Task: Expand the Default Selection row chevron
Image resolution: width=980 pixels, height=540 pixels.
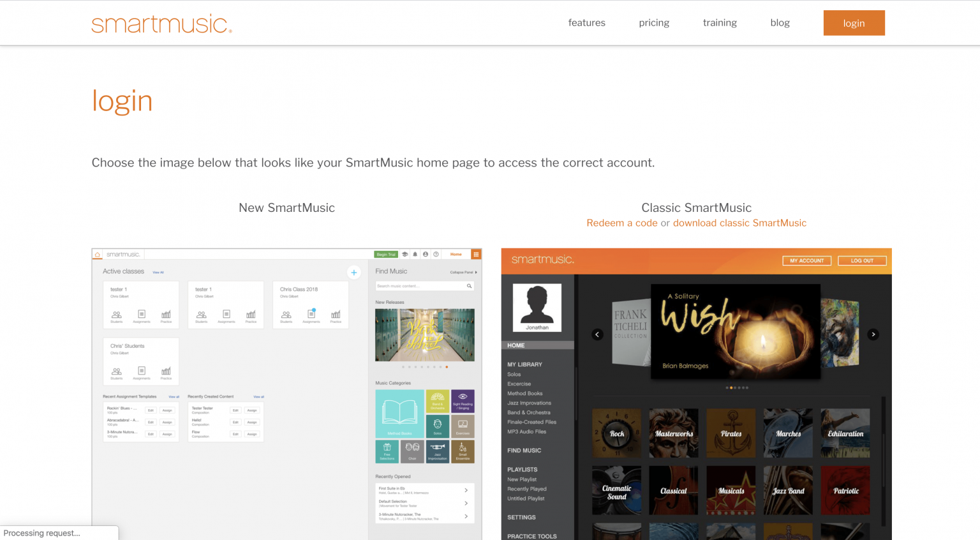Action: click(x=466, y=503)
